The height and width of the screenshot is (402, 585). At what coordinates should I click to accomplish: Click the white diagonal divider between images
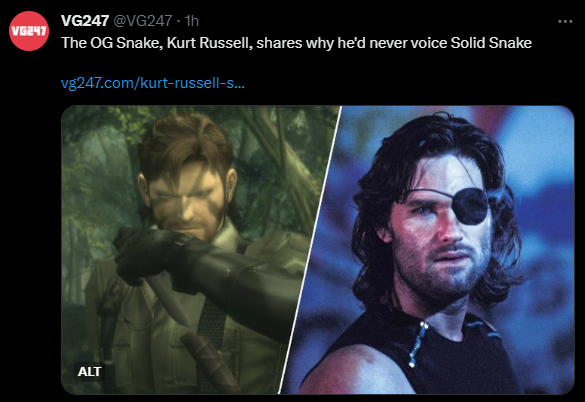[310, 249]
